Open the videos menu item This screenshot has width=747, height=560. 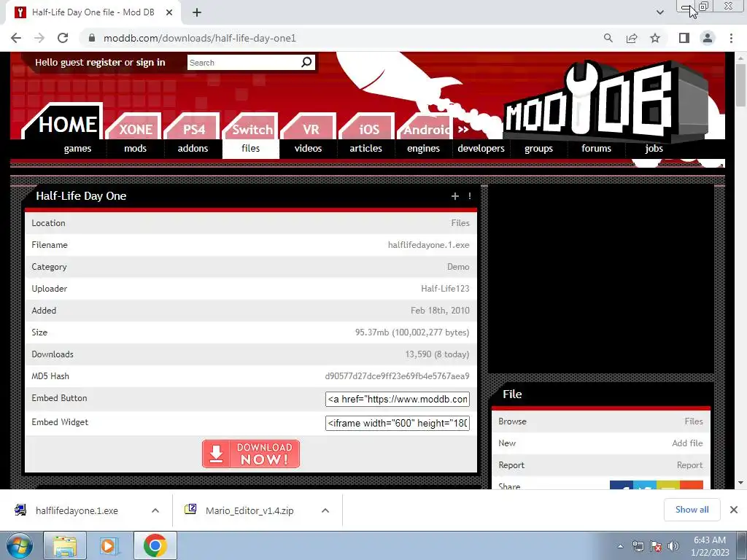pos(309,149)
